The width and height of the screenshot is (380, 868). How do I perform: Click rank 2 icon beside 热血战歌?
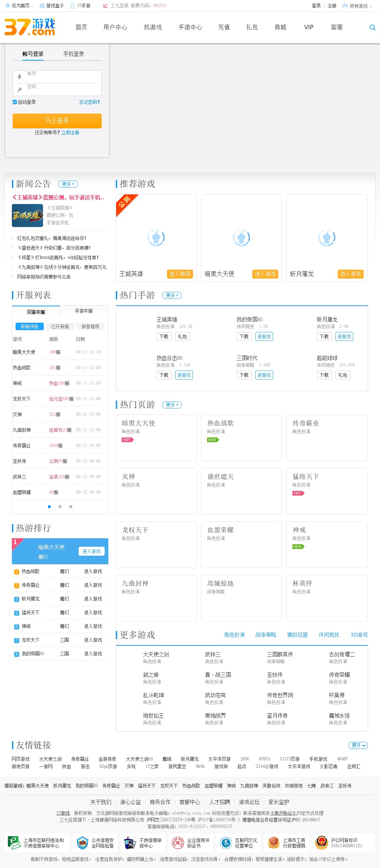point(16,572)
